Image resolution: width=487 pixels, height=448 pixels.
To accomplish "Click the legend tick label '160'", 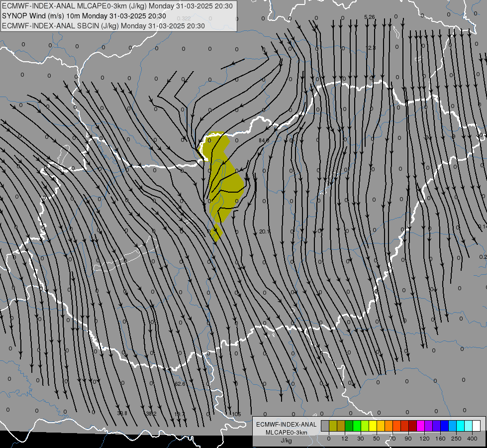I will point(440,439).
